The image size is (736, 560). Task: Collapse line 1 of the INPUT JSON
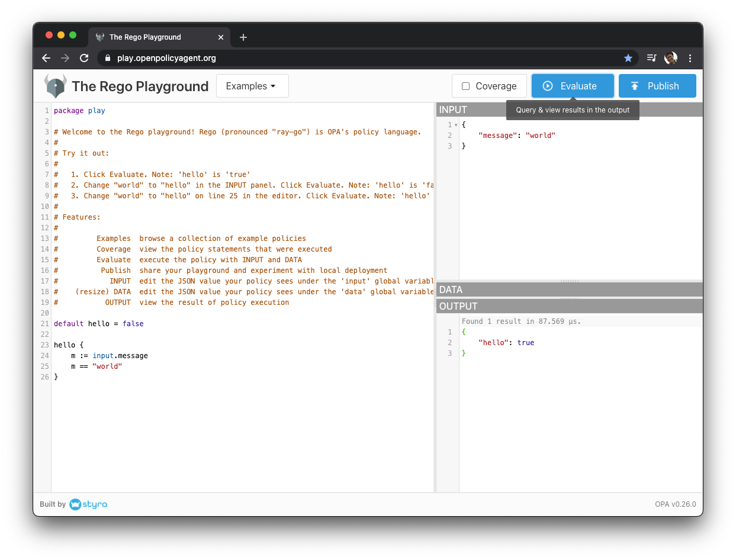pyautogui.click(x=455, y=124)
